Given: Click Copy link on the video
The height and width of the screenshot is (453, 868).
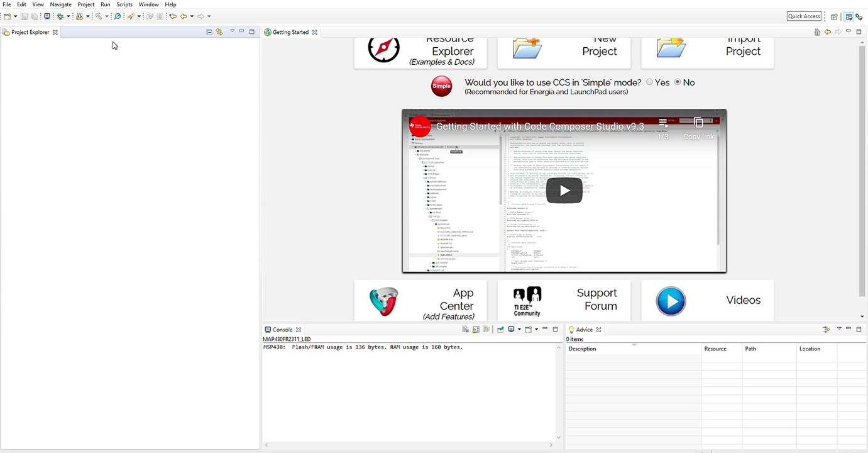Looking at the screenshot, I should pos(698,128).
